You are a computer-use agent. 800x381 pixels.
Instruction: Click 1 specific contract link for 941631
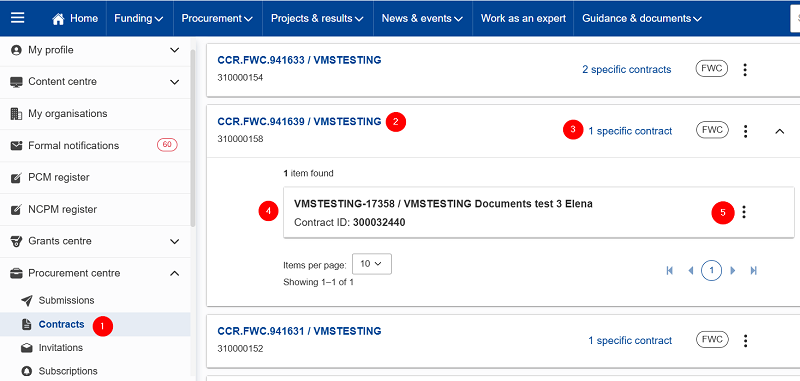click(x=630, y=340)
